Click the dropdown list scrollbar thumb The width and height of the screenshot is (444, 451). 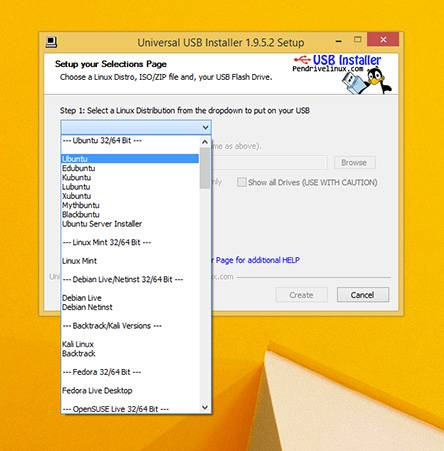[205, 168]
